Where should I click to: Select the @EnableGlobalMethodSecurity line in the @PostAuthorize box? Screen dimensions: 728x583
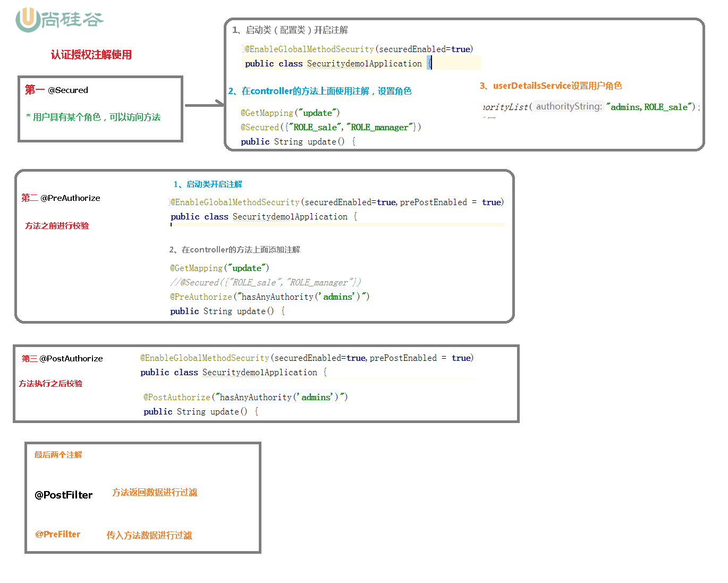307,358
